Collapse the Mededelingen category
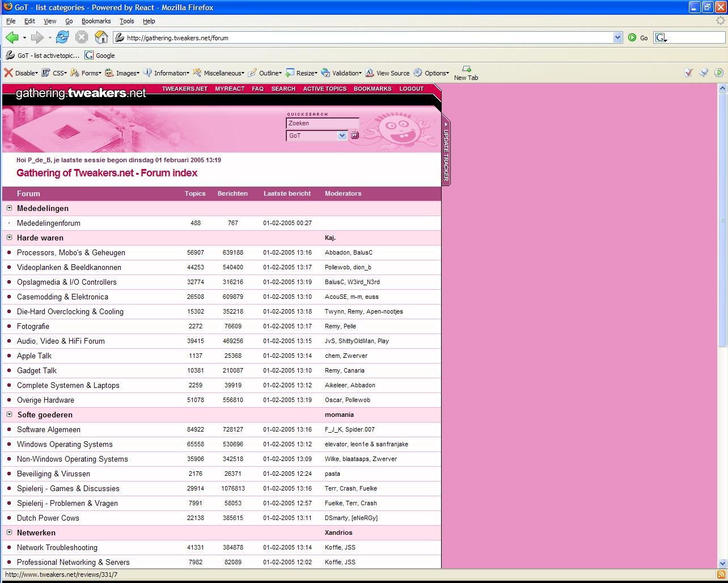 tap(9, 208)
